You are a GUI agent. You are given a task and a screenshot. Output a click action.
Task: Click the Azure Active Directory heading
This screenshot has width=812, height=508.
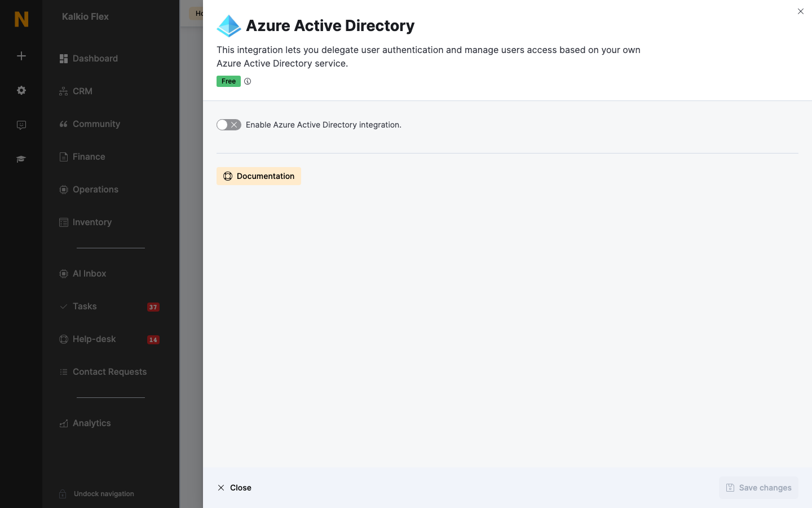tap(330, 25)
